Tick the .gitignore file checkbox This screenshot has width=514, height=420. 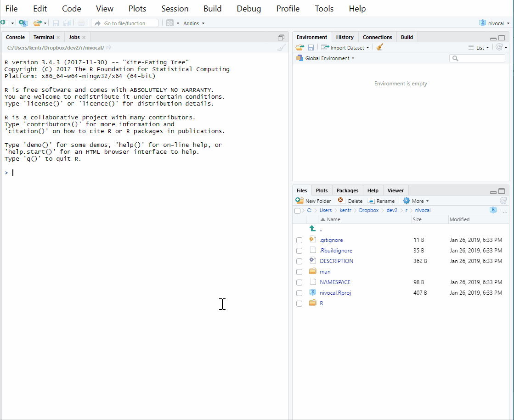299,240
